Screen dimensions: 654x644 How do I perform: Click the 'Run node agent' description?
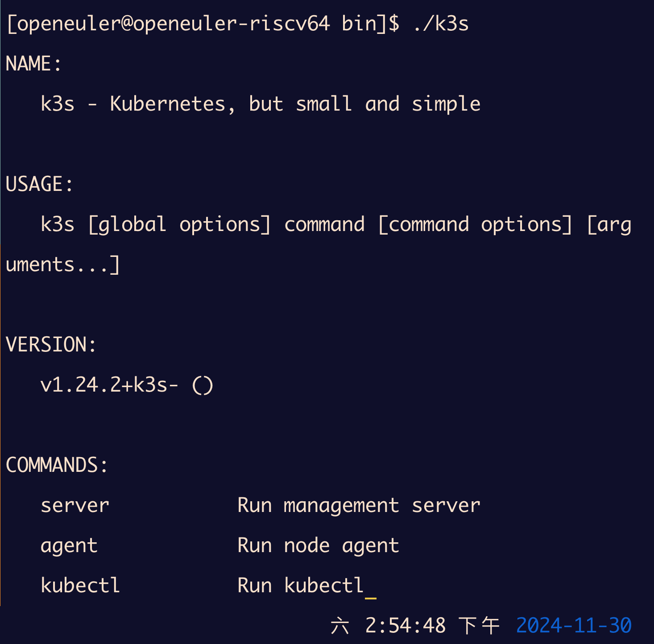click(x=318, y=545)
